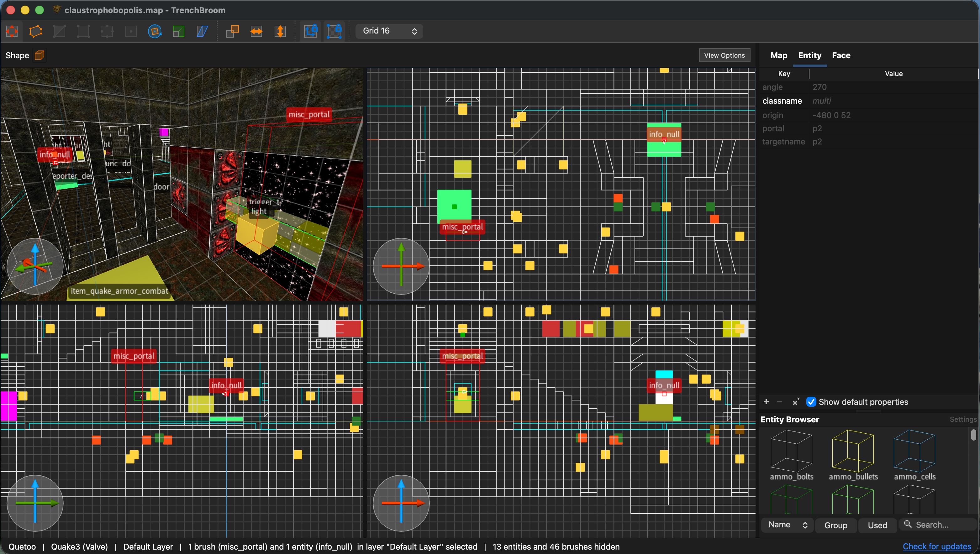Switch to the Map tab
Image resolution: width=980 pixels, height=554 pixels.
(779, 55)
